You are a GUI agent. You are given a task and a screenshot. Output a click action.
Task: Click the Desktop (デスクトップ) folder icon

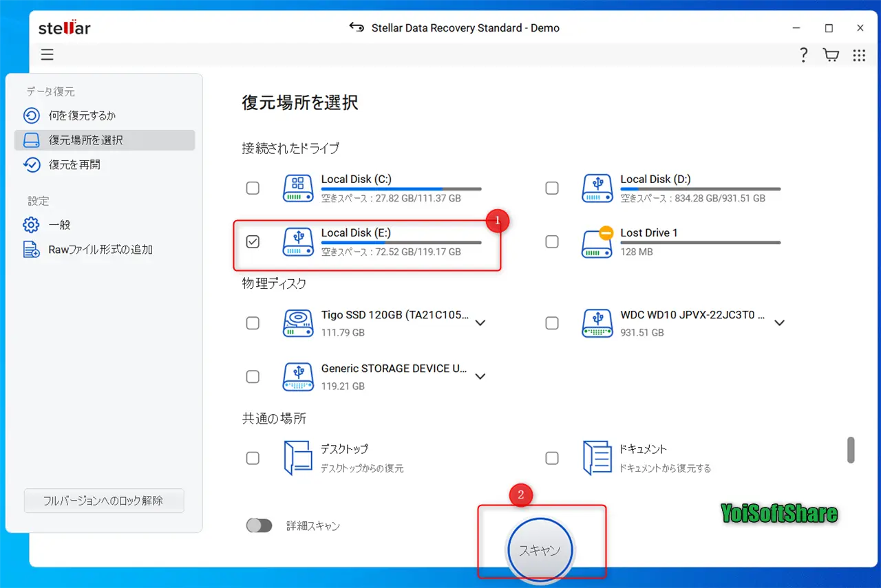click(298, 458)
